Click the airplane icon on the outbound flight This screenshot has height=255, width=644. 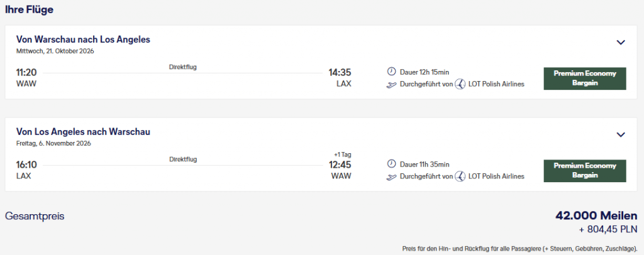392,85
